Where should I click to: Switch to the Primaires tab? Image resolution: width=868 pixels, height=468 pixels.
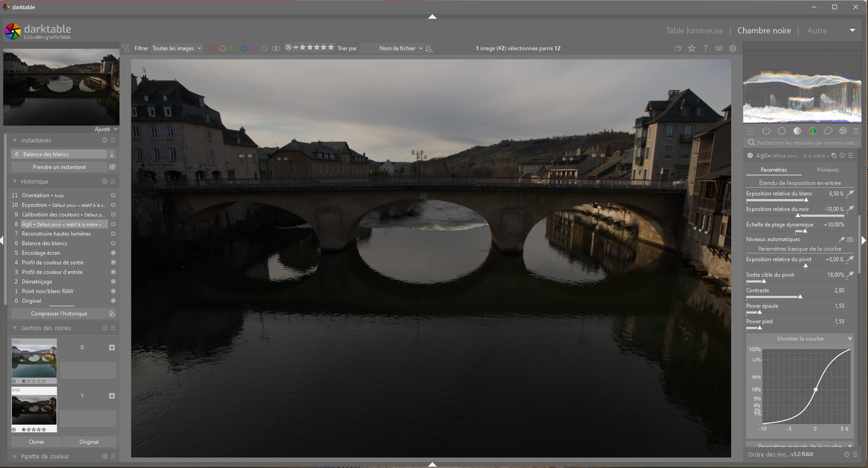click(x=827, y=170)
